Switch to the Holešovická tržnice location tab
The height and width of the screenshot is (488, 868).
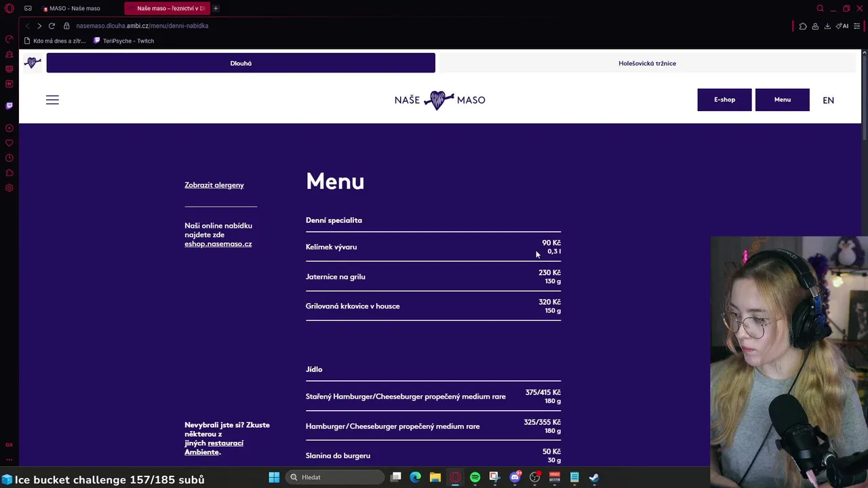pyautogui.click(x=647, y=63)
